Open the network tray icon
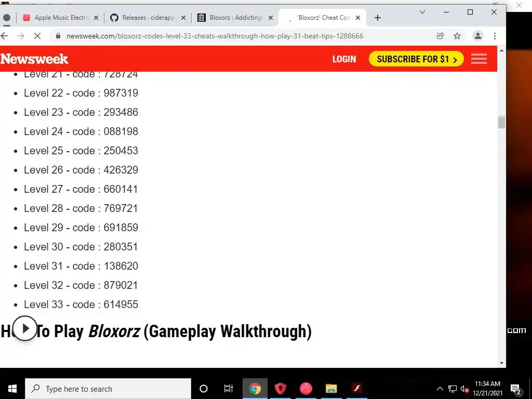 (x=453, y=389)
